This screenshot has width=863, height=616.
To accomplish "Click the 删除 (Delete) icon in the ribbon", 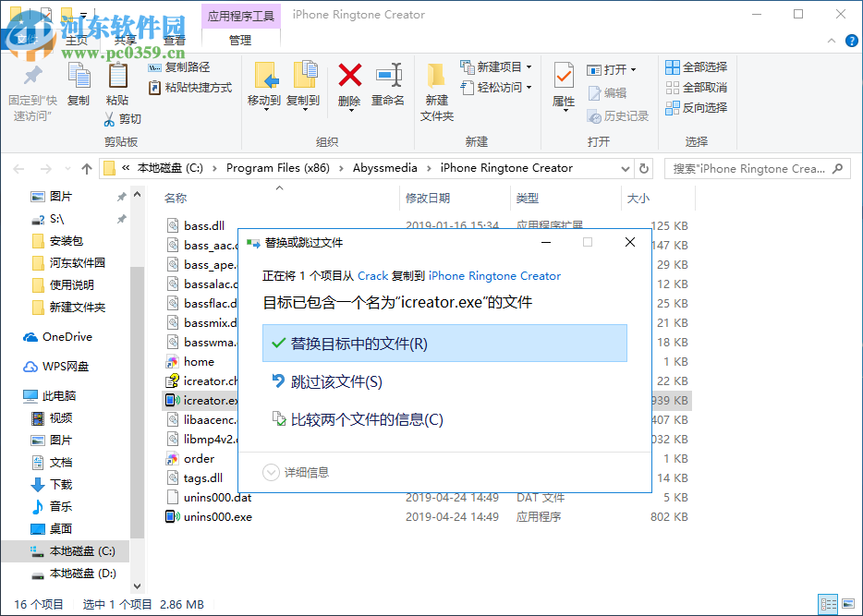I will tap(347, 83).
